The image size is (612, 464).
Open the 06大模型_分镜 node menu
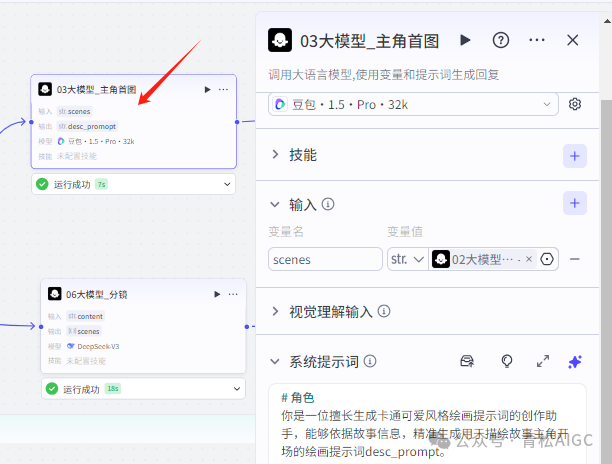coord(233,294)
